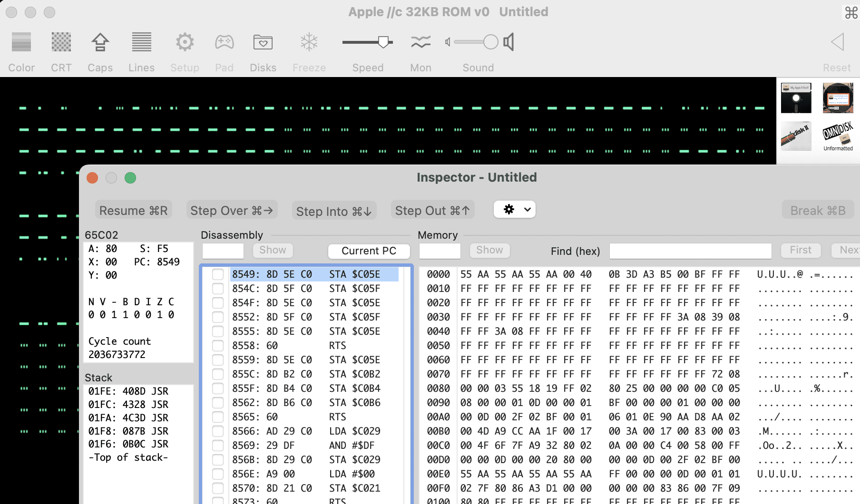Toggle breakpoint checkbox at 854F
Screen dimensions: 860x504
tap(218, 303)
